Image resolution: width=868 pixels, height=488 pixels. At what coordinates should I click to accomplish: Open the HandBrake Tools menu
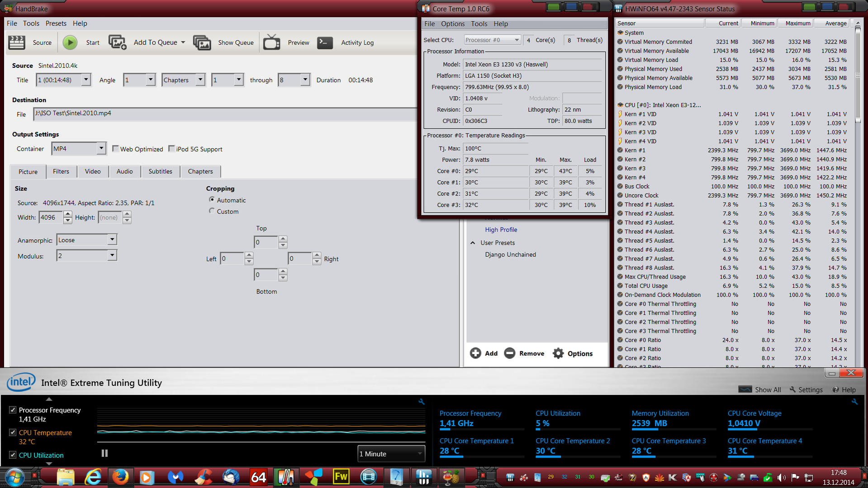click(x=31, y=24)
